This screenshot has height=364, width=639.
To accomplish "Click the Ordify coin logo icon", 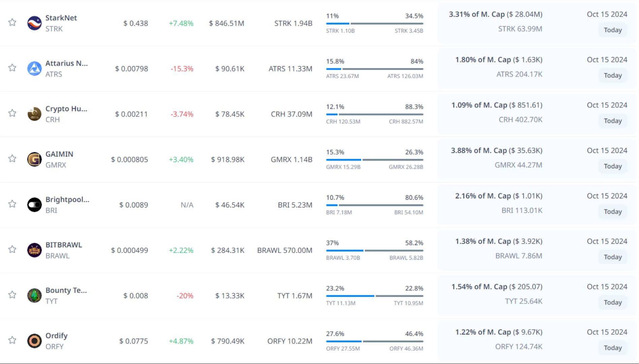I will click(34, 341).
